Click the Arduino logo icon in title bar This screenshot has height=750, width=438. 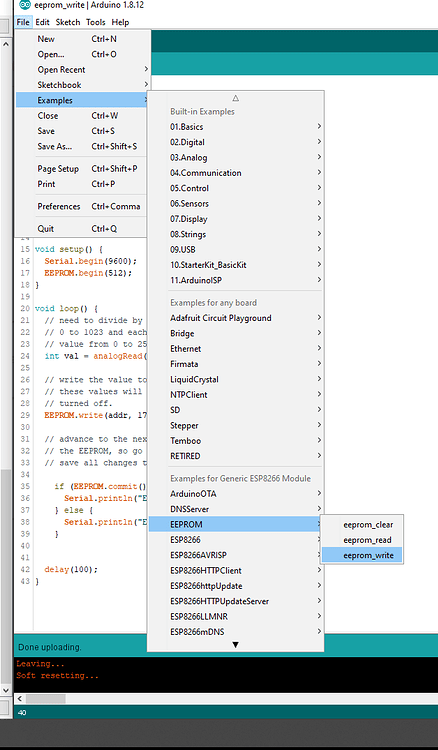(25, 5)
